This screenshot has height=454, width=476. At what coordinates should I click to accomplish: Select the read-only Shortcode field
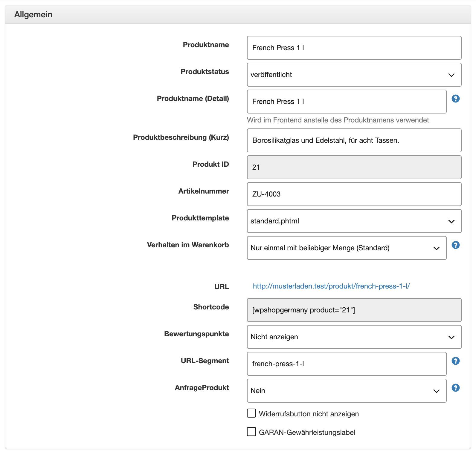pyautogui.click(x=354, y=310)
